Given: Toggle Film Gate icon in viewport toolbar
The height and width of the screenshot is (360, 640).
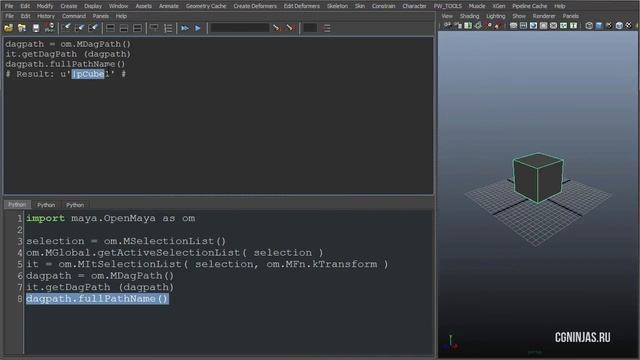Looking at the screenshot, I should tap(524, 25).
